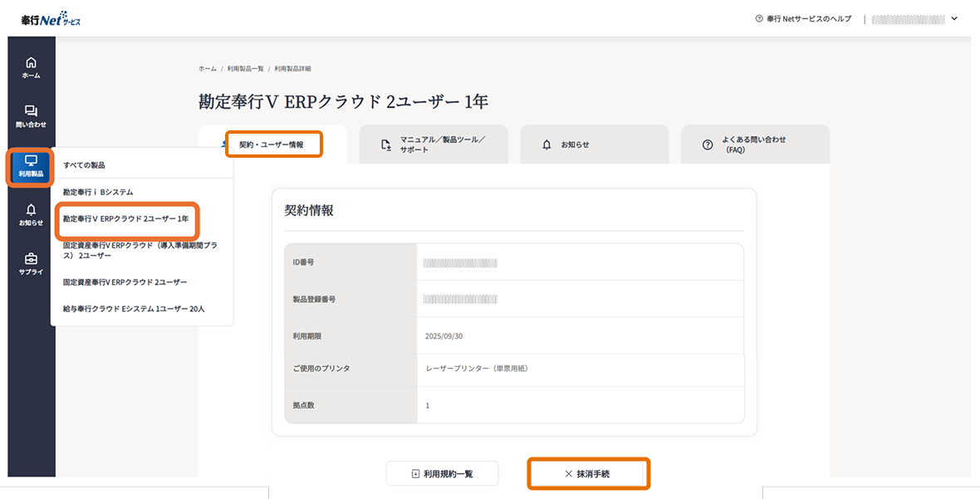Select 給与奉行クラウド Eシステム 1ユーザー 20人
The image size is (980, 499).
[134, 309]
